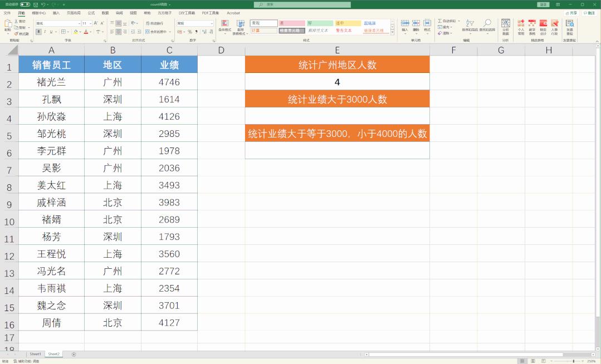
Task: Click the 合并后居中 merge center button
Action: click(x=155, y=31)
